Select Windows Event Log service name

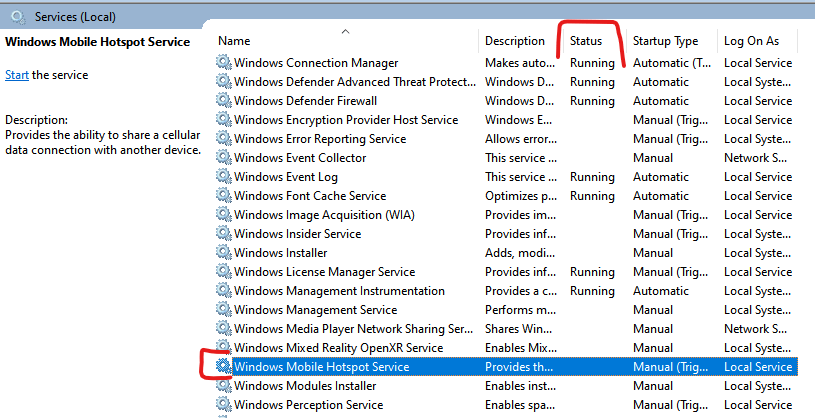coord(286,177)
